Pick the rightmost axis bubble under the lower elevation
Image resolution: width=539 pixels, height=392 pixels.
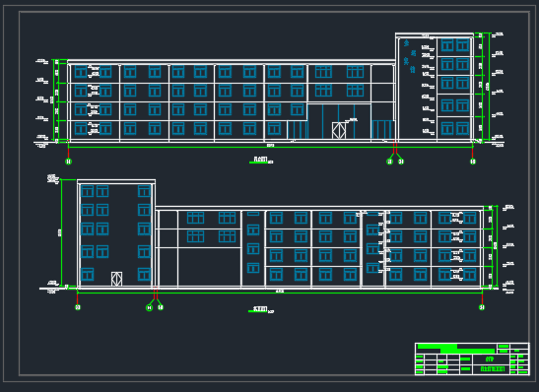[482, 307]
